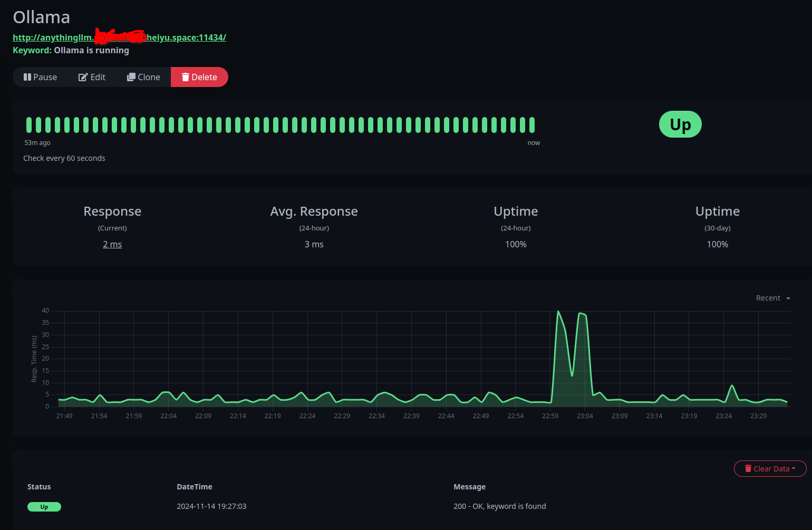812x530 pixels.
Task: Open the Clear Data dropdown
Action: [770, 468]
